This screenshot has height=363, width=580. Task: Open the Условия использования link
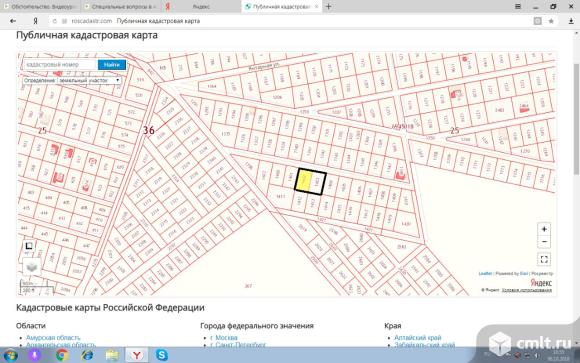pos(527,290)
